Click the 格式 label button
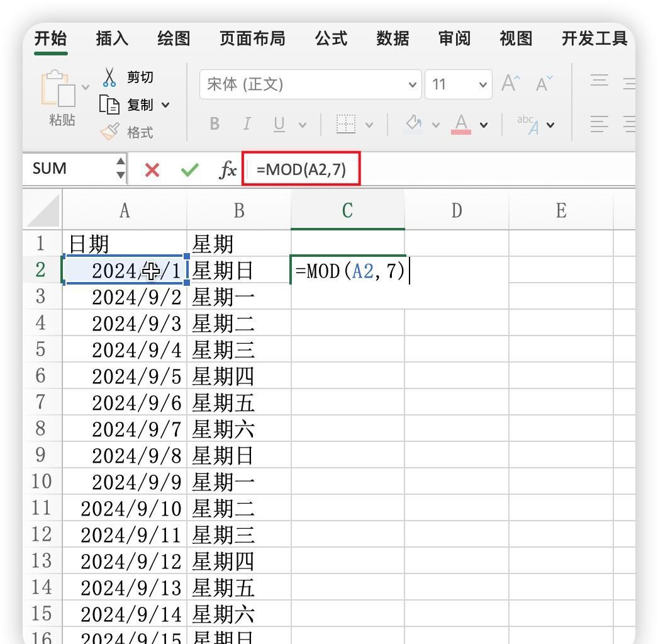This screenshot has width=658, height=644. [x=140, y=133]
